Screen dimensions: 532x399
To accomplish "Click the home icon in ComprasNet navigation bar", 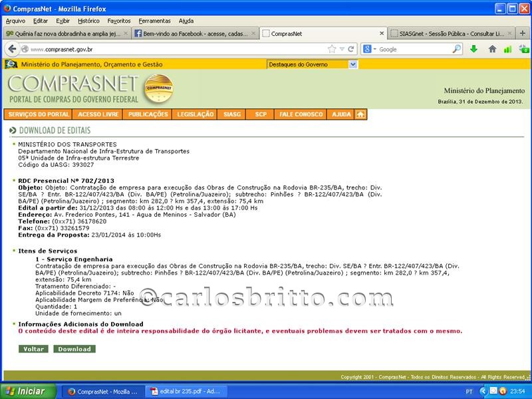I will tap(360, 114).
